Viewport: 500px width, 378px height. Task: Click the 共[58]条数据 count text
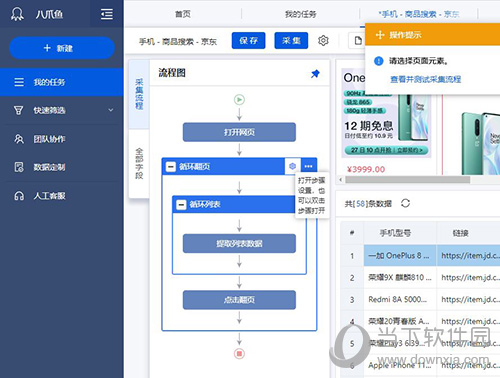(368, 204)
